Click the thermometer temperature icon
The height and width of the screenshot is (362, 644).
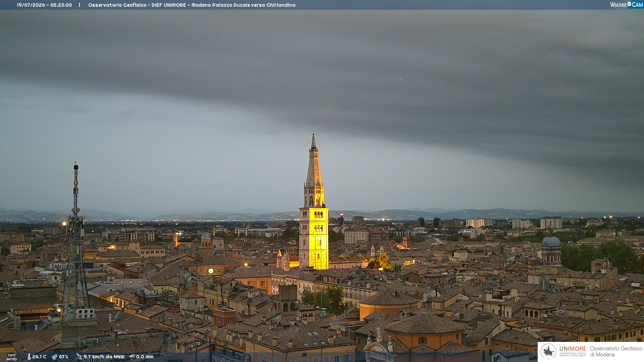29,357
